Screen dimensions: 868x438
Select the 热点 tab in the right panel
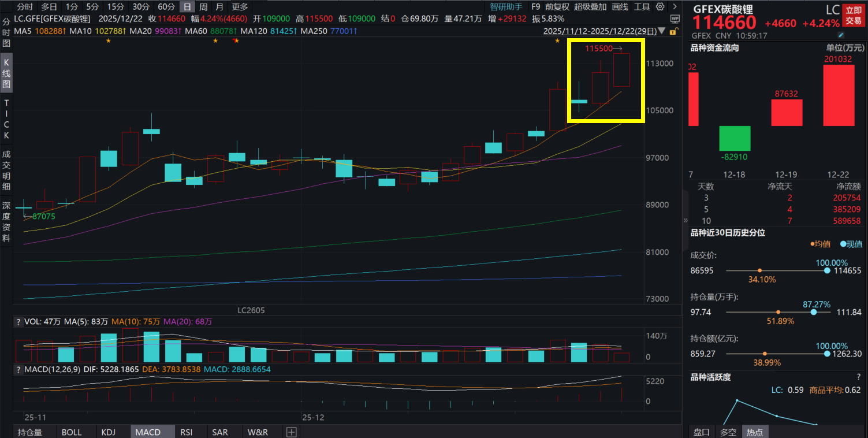[754, 432]
